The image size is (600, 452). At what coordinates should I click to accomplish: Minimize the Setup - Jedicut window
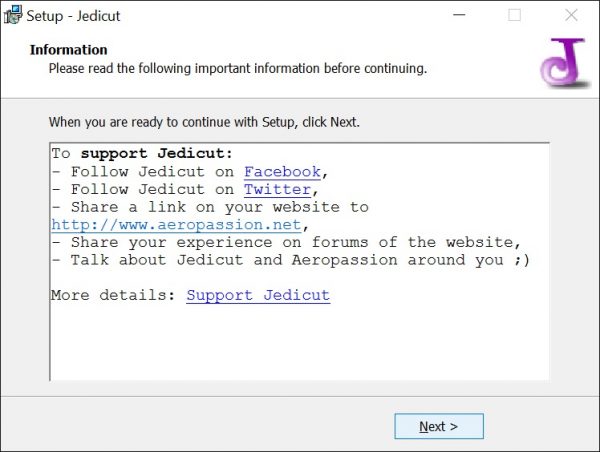pos(459,15)
